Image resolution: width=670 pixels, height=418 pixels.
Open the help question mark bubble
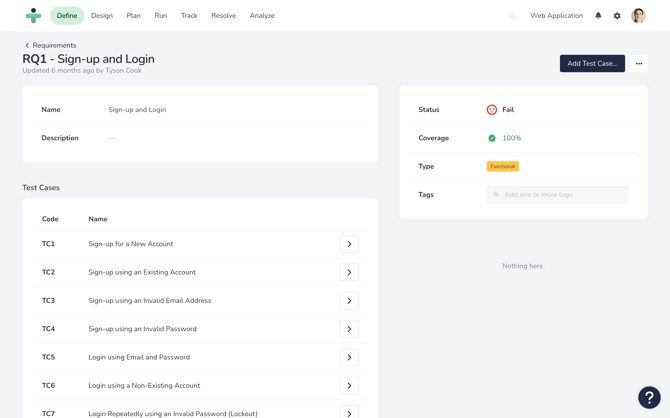click(x=649, y=397)
